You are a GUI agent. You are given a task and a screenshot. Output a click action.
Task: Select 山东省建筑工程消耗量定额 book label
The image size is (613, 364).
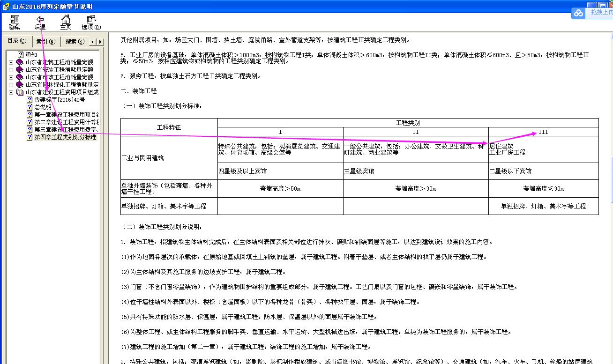click(59, 62)
